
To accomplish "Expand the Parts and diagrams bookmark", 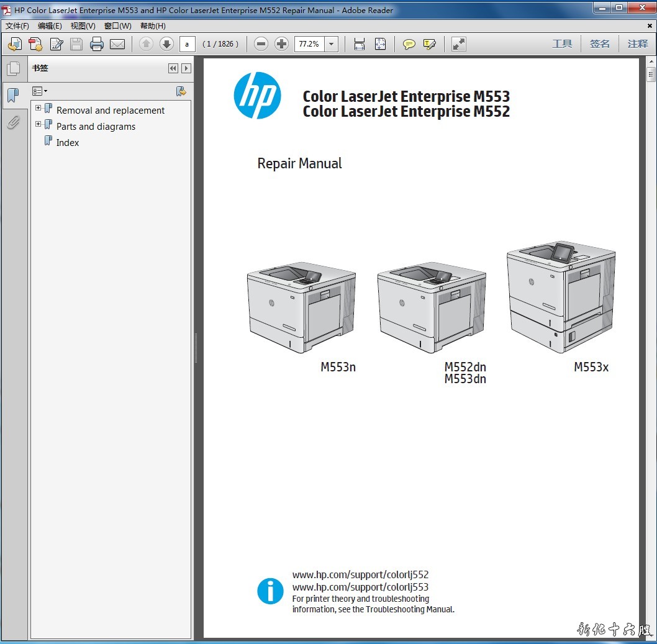I will (x=38, y=124).
